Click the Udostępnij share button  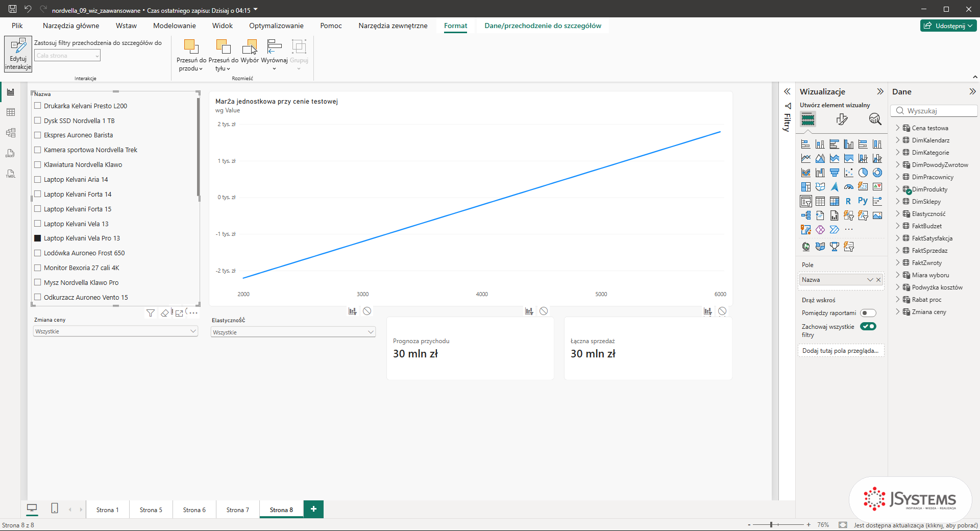(x=948, y=26)
